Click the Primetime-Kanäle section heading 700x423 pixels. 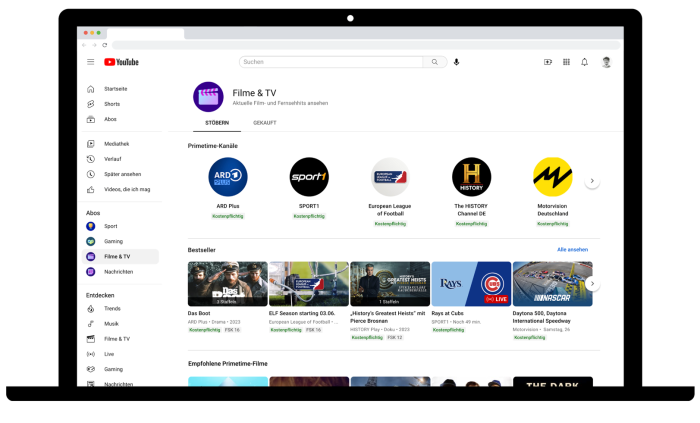(213, 146)
